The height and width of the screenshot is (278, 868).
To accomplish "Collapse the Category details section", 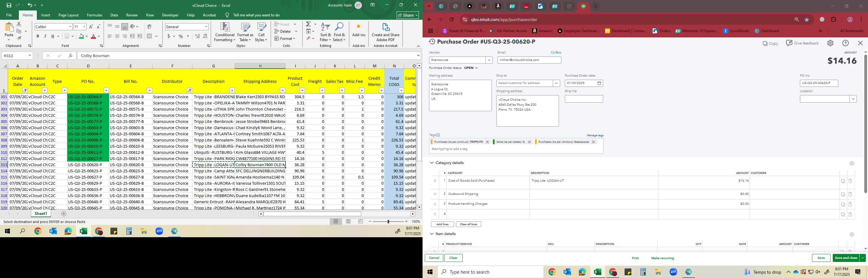I will (432, 163).
